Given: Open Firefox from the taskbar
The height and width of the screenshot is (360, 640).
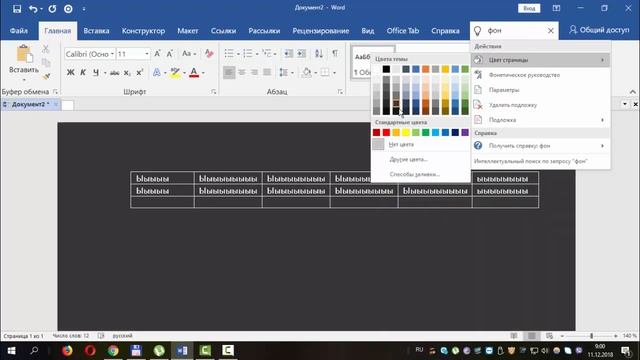Looking at the screenshot, I should (67, 351).
